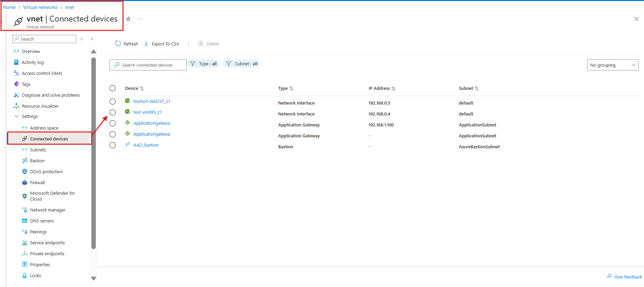Screen dimensions: 644x287
Task: Click the Address space icon
Action: click(25, 128)
